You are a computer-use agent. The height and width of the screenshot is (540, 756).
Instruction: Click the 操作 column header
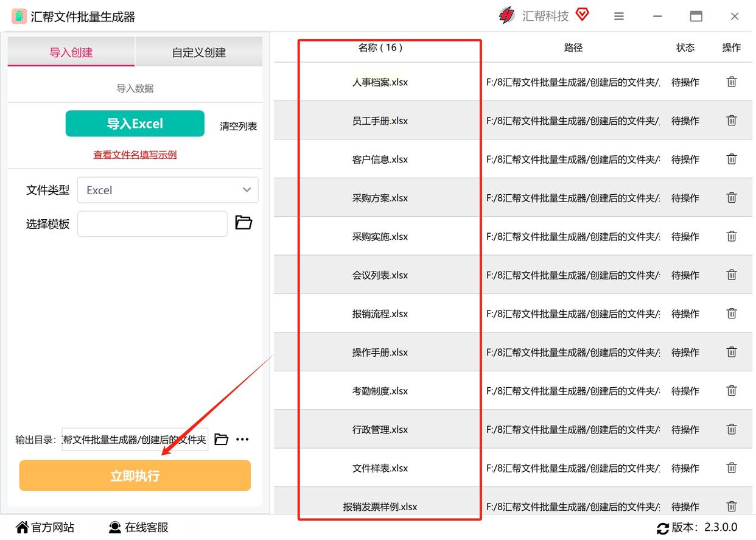coord(732,47)
